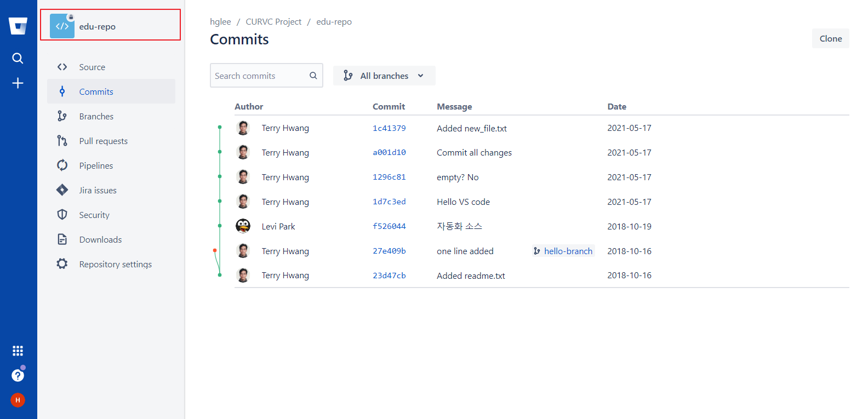Click the Pull requests icon
This screenshot has width=868, height=419.
pyautogui.click(x=62, y=141)
